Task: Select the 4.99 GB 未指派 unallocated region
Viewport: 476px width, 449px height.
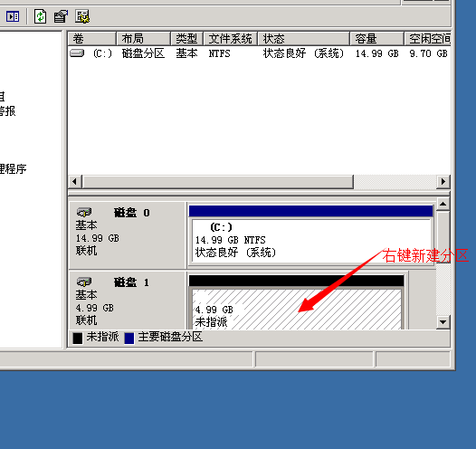Action: [x=297, y=309]
